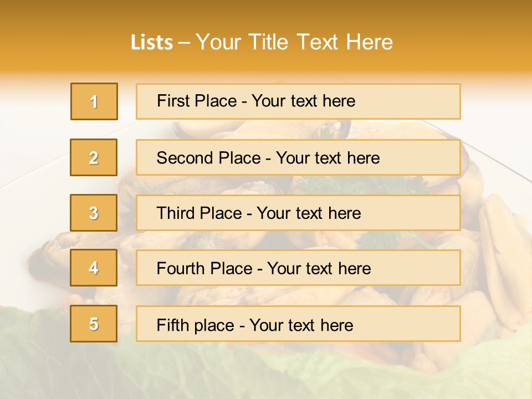This screenshot has height=399, width=532.
Task: Click the Fourth Place text bar
Action: (x=298, y=268)
